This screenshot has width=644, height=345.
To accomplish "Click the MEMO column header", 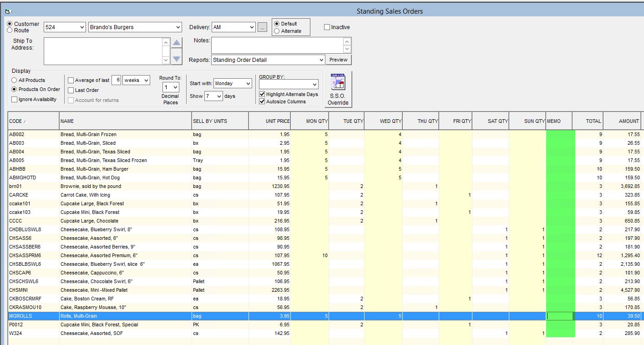I will pos(559,121).
